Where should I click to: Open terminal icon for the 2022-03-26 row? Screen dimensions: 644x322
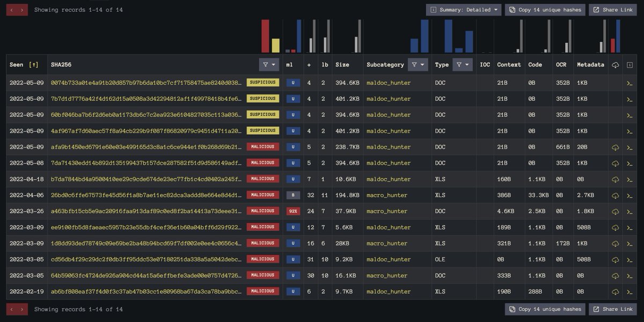[x=630, y=212]
